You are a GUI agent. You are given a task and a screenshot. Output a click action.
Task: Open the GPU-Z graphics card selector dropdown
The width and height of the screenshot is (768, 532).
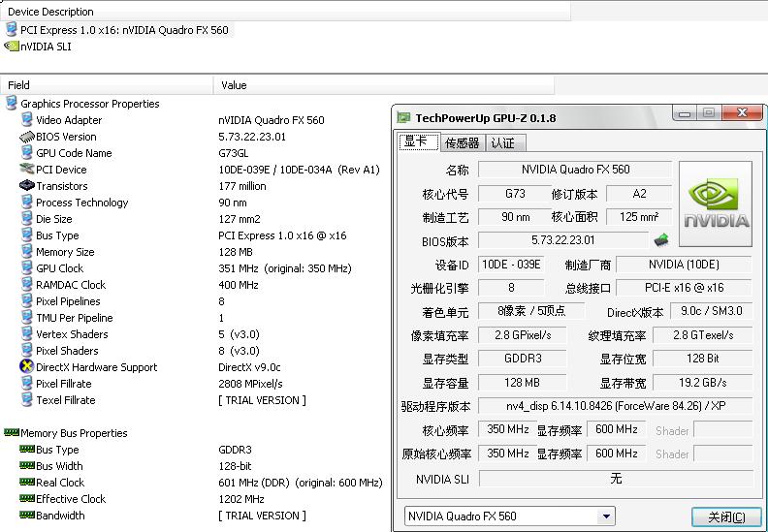pos(606,516)
